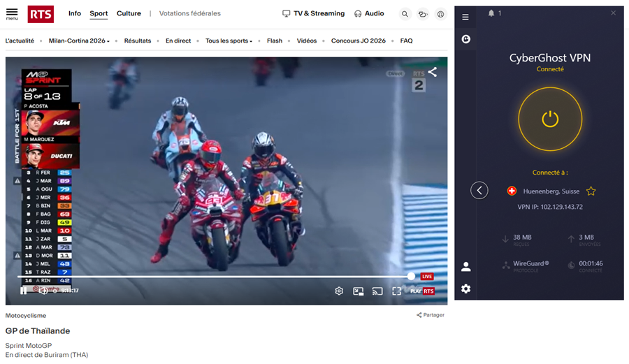The width and height of the screenshot is (629, 364).
Task: Open En direct in sport navigation
Action: pyautogui.click(x=178, y=41)
